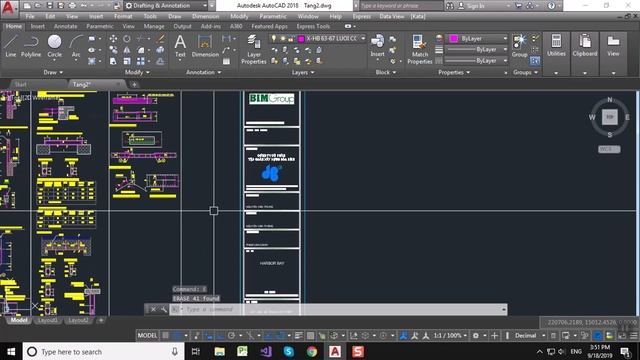This screenshot has width=640, height=360.
Task: Select the Polyline tool
Action: point(31,46)
